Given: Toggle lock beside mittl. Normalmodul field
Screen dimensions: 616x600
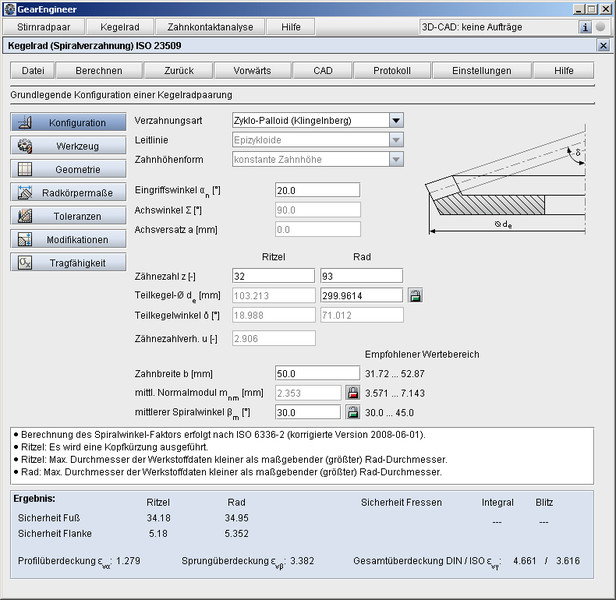Looking at the screenshot, I should pyautogui.click(x=352, y=393).
